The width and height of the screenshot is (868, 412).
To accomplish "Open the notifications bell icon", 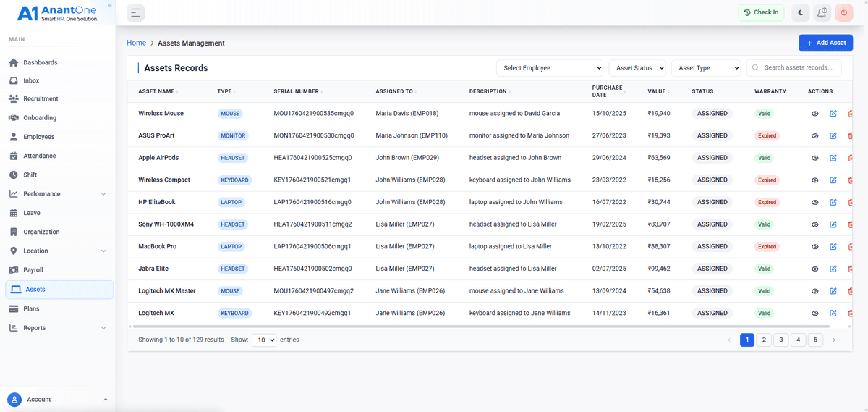I will pos(822,12).
